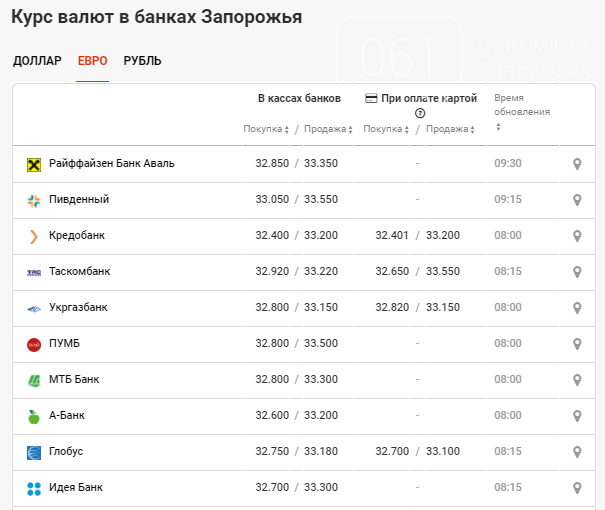Open the МТБ Банк link
Image resolution: width=605 pixels, height=510 pixels.
[x=74, y=380]
